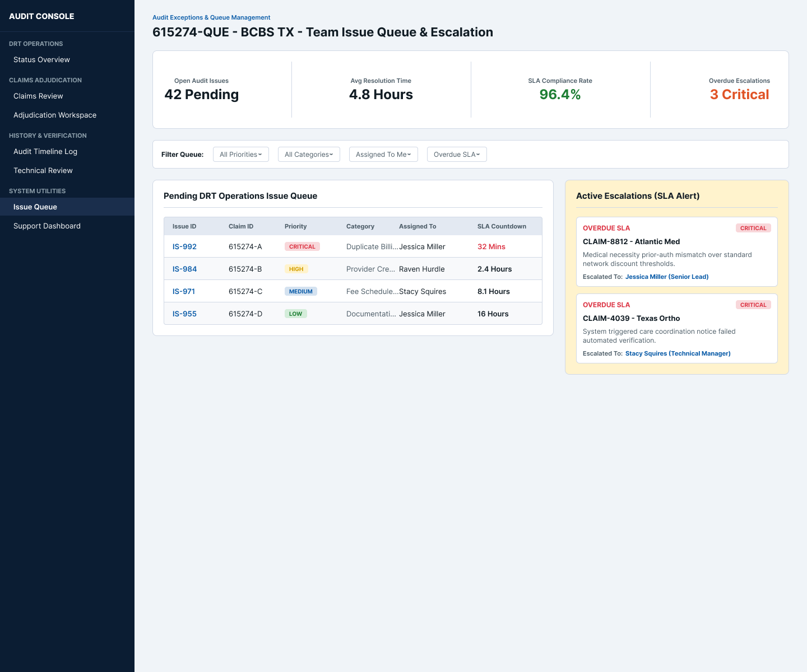This screenshot has height=672, width=807.
Task: Click assignee Raven Hurdle in queue table
Action: (x=422, y=269)
